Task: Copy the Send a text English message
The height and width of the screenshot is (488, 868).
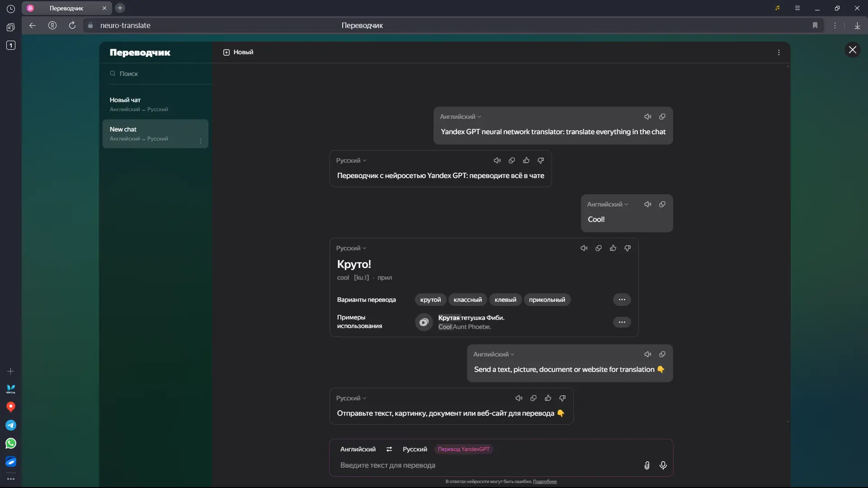Action: tap(662, 354)
